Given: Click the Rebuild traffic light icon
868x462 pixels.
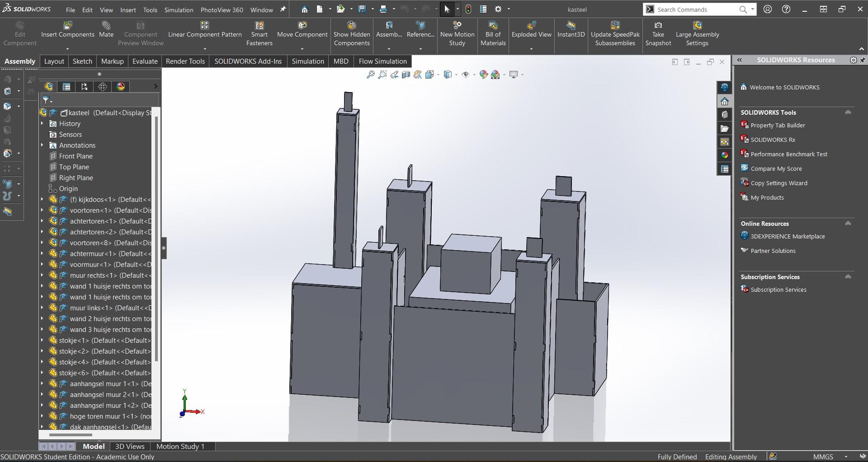Looking at the screenshot, I should (x=468, y=9).
